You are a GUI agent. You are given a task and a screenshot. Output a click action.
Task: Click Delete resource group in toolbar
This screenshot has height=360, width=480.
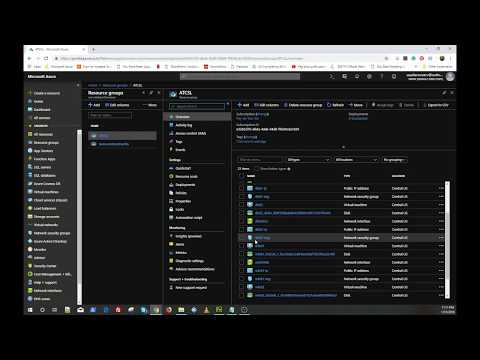[303, 105]
